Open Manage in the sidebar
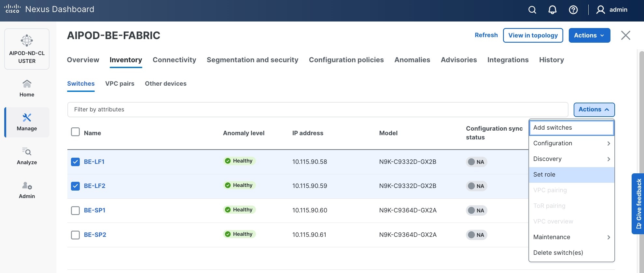Image resolution: width=644 pixels, height=273 pixels. (x=27, y=122)
